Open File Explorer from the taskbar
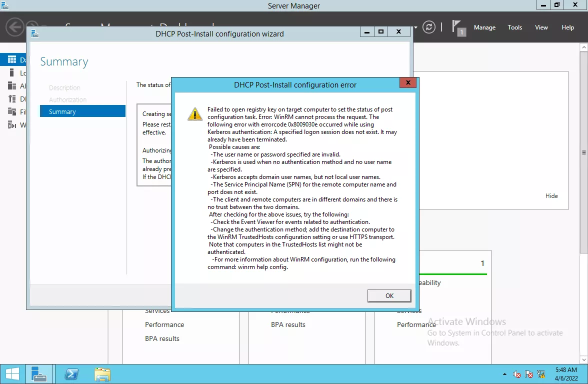This screenshot has width=588, height=384. coord(102,374)
